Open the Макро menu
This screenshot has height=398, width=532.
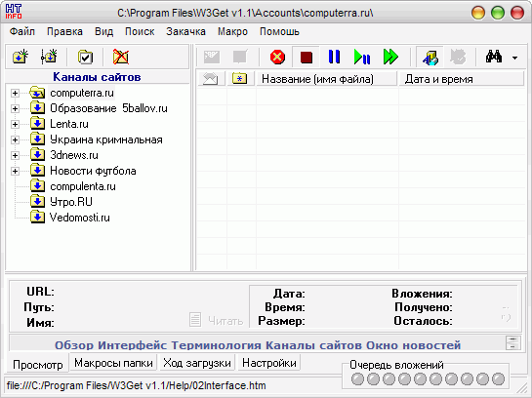click(x=232, y=31)
